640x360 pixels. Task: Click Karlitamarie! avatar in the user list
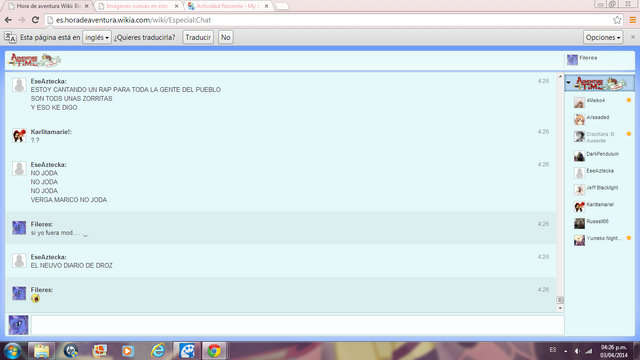[x=579, y=207]
